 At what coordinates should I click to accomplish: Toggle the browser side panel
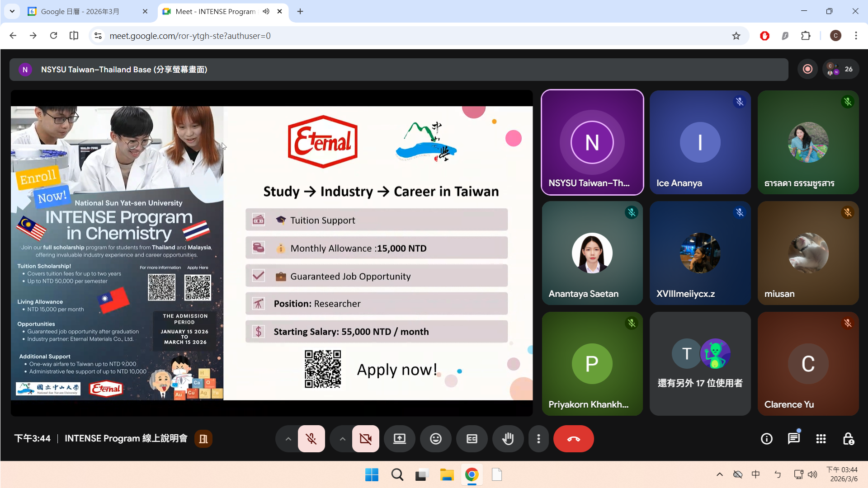74,36
